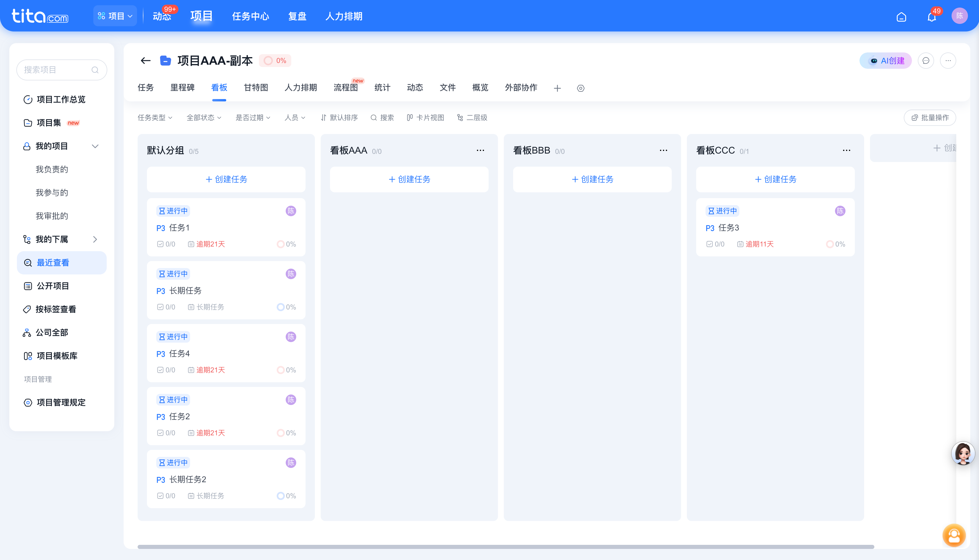Open 进行中 status dropdown on 任务2 card

click(173, 400)
